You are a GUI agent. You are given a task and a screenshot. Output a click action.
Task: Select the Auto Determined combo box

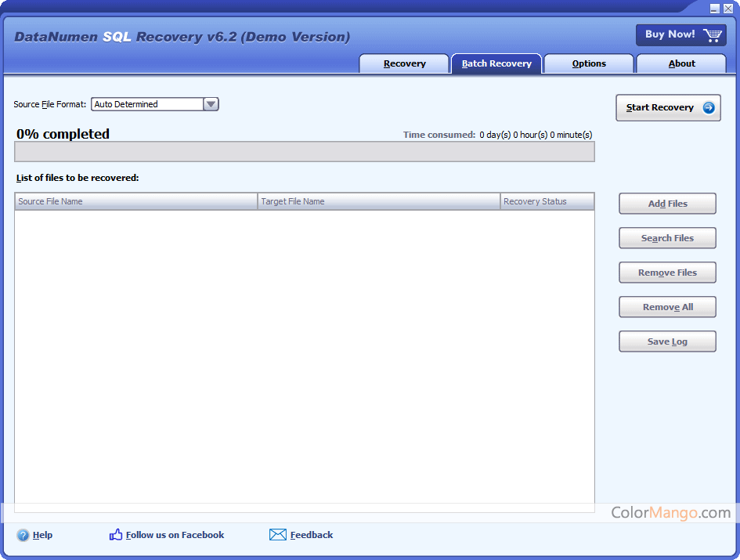point(147,104)
